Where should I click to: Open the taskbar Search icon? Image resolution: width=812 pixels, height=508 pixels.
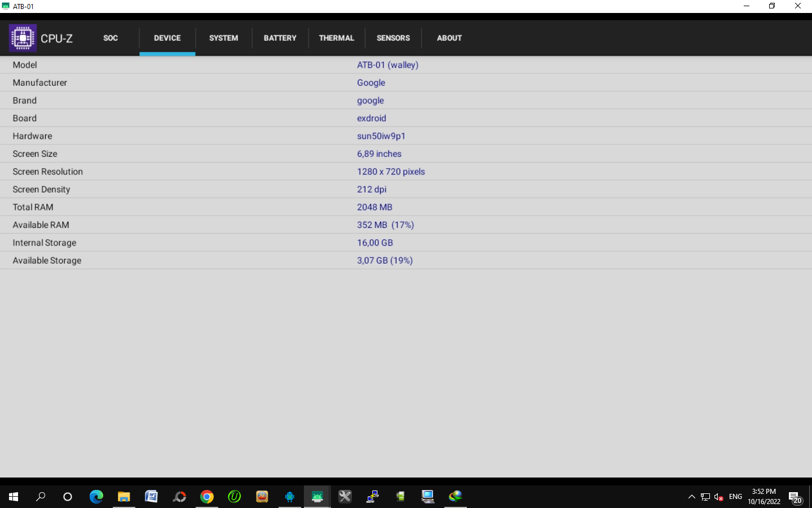[x=41, y=497]
